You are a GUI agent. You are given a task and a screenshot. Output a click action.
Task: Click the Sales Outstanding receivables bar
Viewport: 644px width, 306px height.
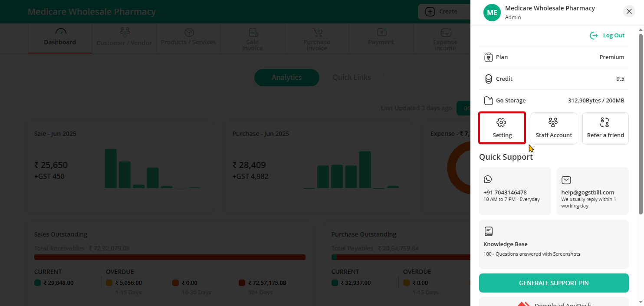[x=170, y=257]
